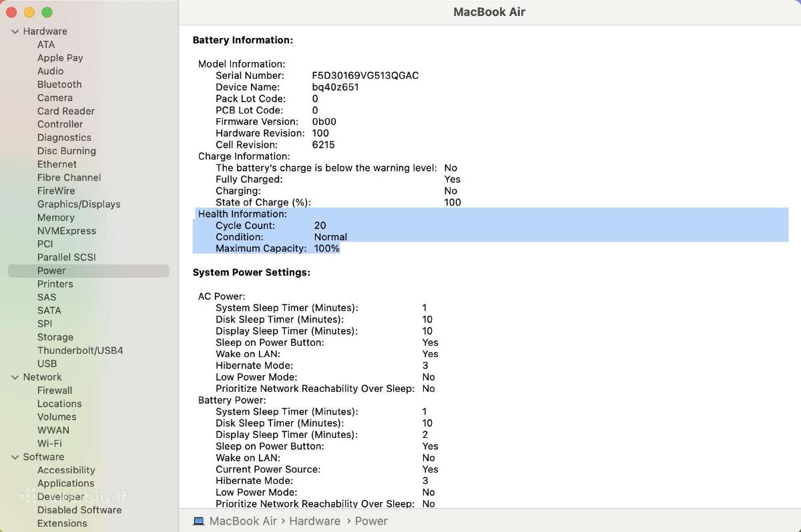Show Bluetooth information

[59, 85]
